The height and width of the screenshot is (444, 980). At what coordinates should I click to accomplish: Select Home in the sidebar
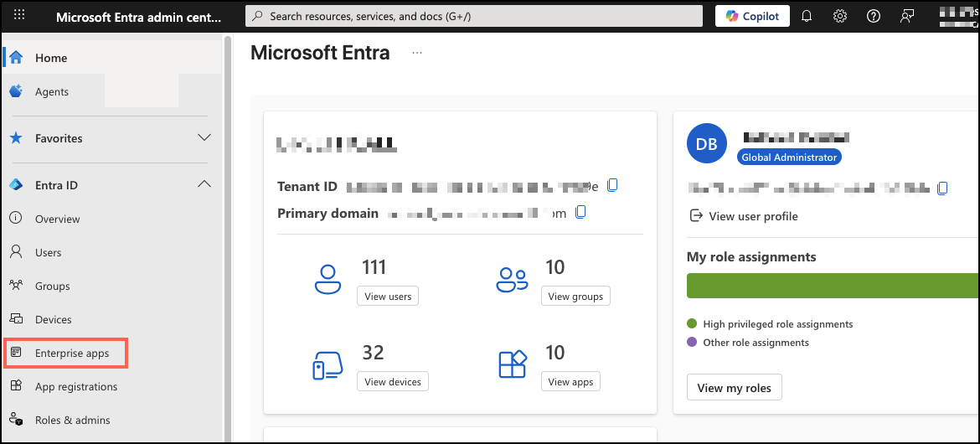pyautogui.click(x=112, y=58)
